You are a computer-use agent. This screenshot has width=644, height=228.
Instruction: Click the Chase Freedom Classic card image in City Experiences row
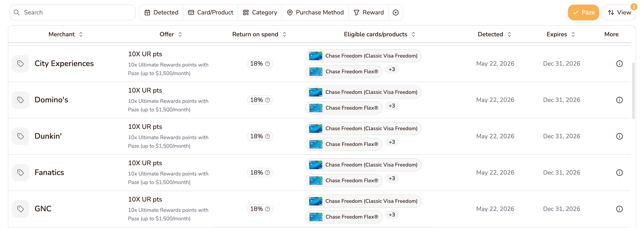(315, 56)
